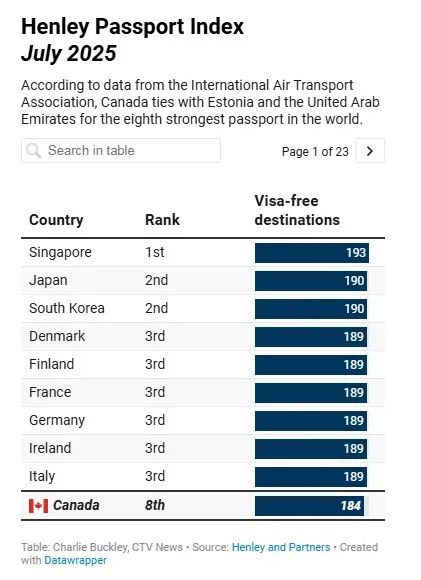Sort by Rank column header
This screenshot has width=421, height=580.
pos(162,220)
